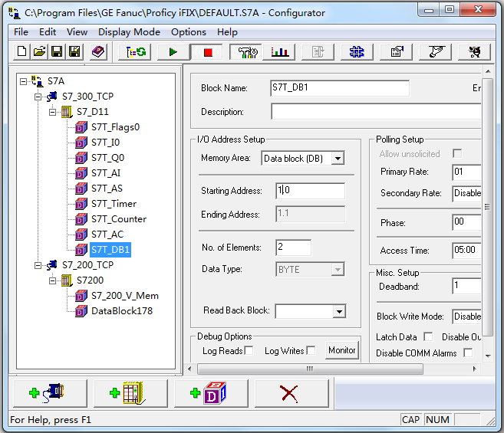The image size is (504, 433).
Task: Click the Starting Address input field
Action: (310, 191)
